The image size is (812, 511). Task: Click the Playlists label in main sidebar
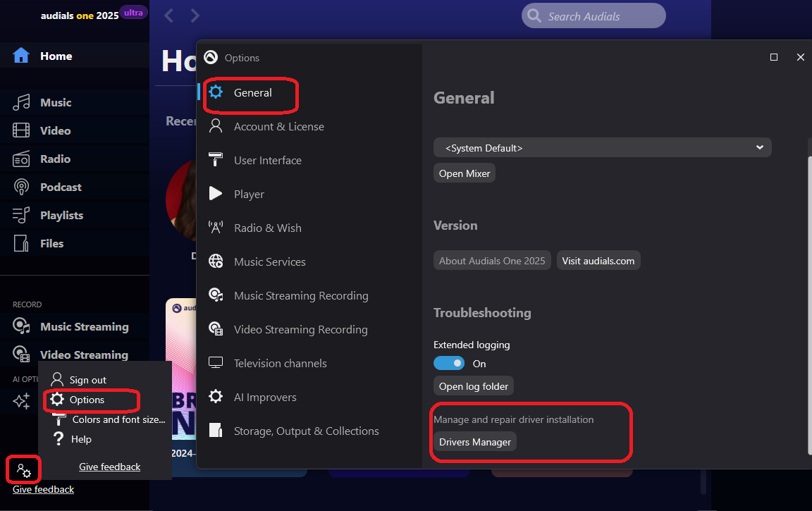tap(61, 216)
